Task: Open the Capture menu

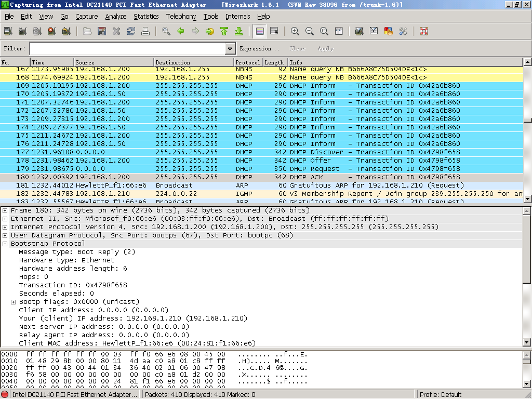Action: [x=87, y=16]
